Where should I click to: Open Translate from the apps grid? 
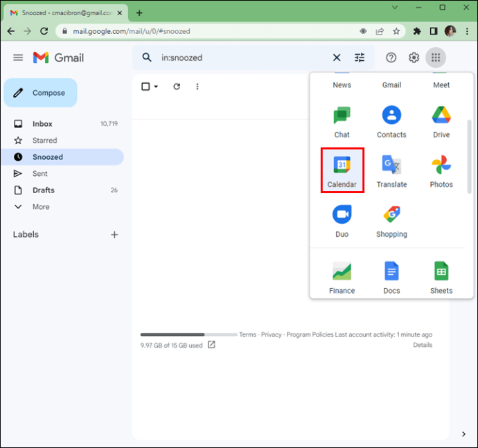click(391, 171)
